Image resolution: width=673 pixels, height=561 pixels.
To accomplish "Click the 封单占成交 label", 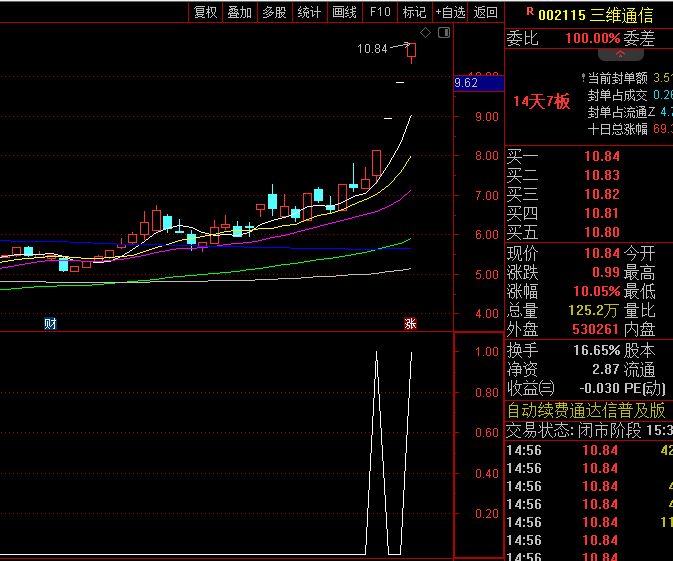I will pos(618,95).
